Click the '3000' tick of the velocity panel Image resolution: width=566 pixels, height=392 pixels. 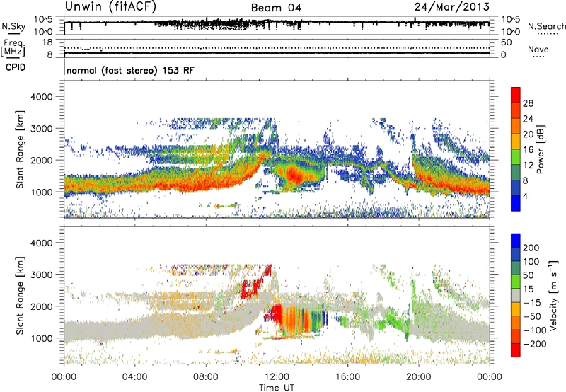(x=41, y=275)
